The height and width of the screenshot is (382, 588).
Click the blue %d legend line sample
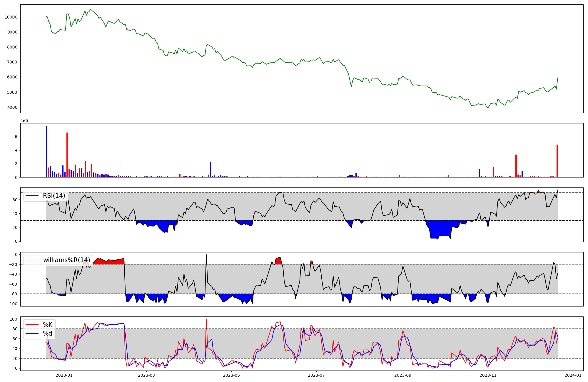32,333
